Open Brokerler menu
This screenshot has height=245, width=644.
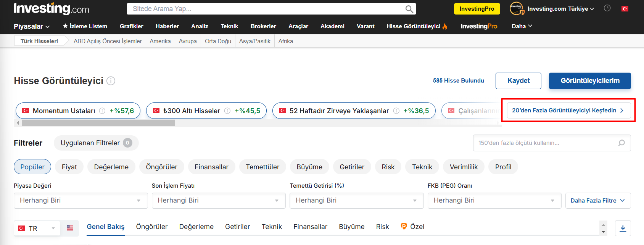pyautogui.click(x=263, y=26)
